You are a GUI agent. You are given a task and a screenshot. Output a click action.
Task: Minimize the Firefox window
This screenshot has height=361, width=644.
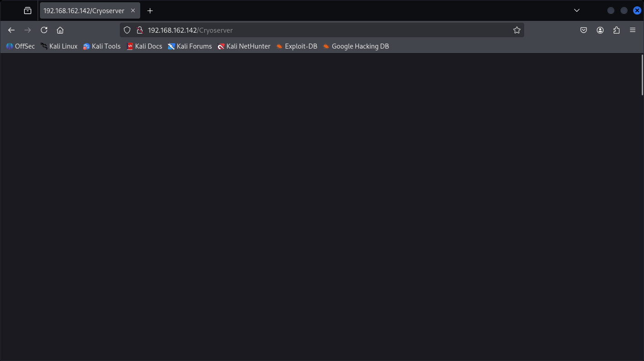[611, 10]
